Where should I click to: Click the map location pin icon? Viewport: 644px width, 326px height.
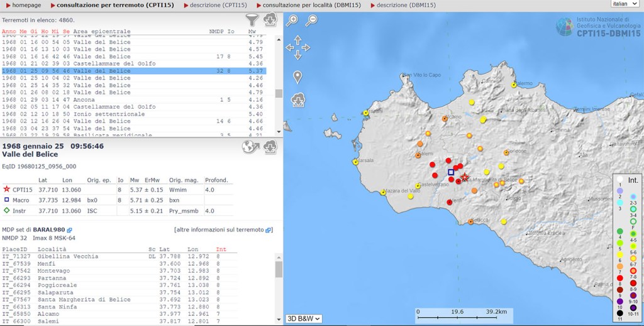(297, 77)
